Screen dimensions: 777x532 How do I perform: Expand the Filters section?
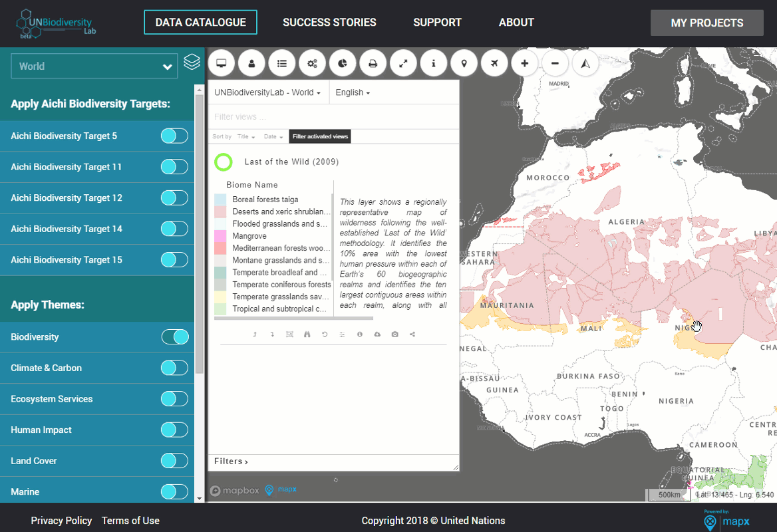pos(231,461)
